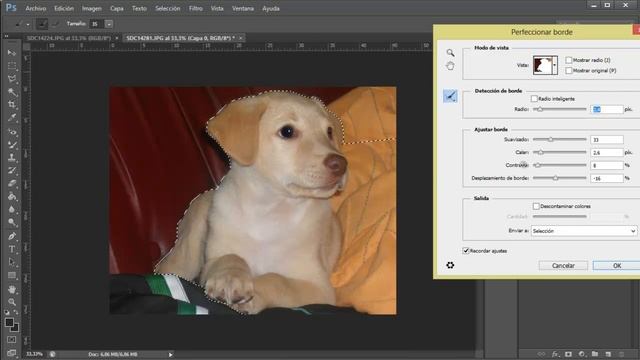Image resolution: width=640 pixels, height=360 pixels.
Task: Open the Enviar a Selección dropdown
Action: tap(584, 231)
